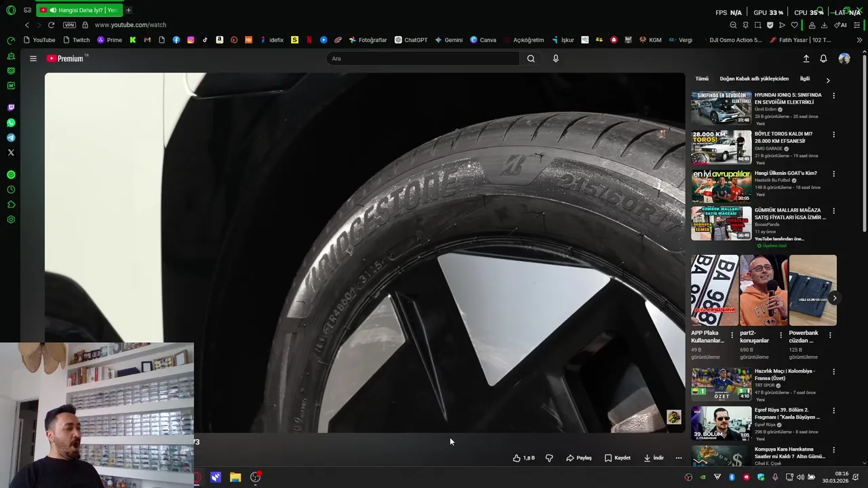Select the 'Tümü' filter chip
868x488 pixels.
pyautogui.click(x=702, y=79)
